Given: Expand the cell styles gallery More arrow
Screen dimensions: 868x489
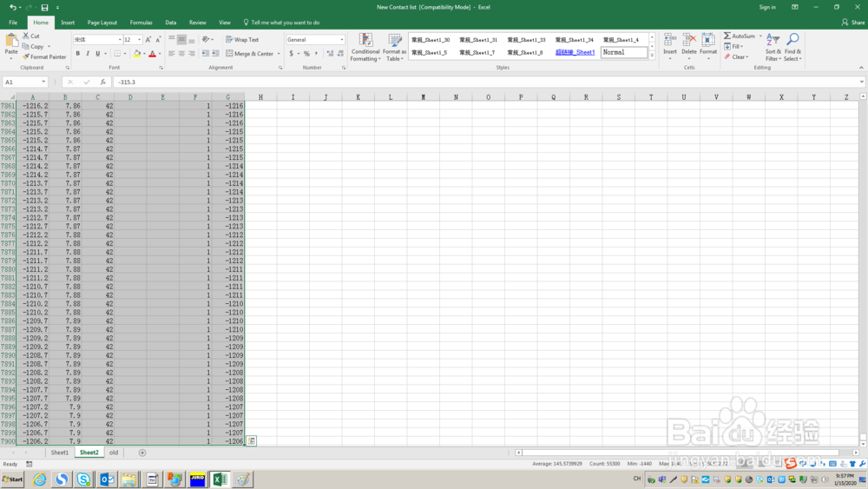Looking at the screenshot, I should coord(652,56).
